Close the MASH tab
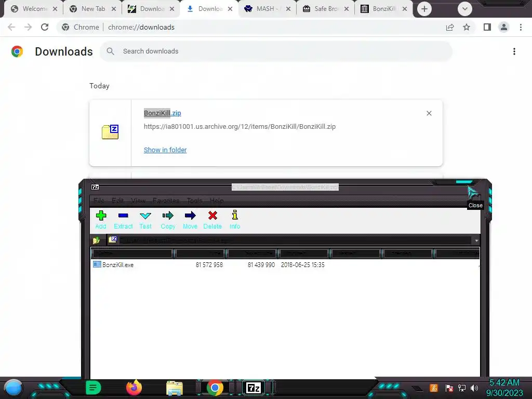Screen dimensions: 532x399 pyautogui.click(x=288, y=9)
